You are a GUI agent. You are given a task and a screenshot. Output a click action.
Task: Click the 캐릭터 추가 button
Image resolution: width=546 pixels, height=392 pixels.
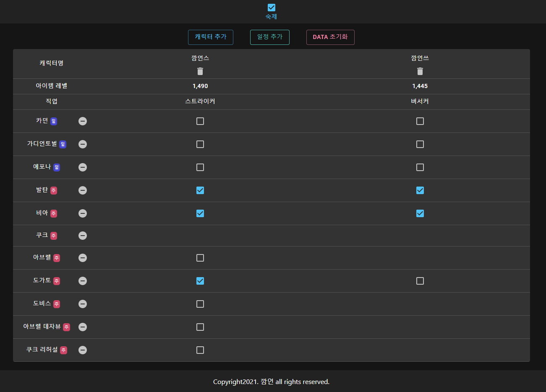tap(211, 37)
